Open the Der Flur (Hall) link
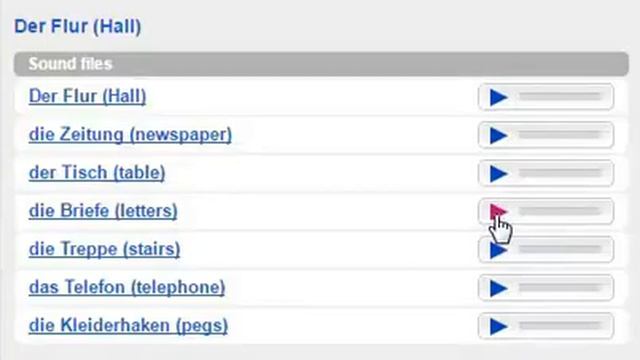This screenshot has height=360, width=640. pyautogui.click(x=87, y=97)
